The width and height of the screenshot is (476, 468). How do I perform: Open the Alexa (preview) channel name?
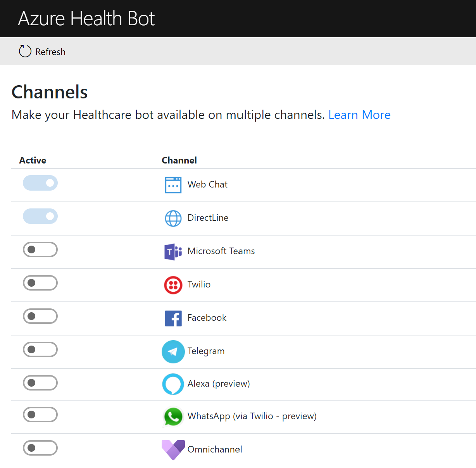(x=219, y=384)
